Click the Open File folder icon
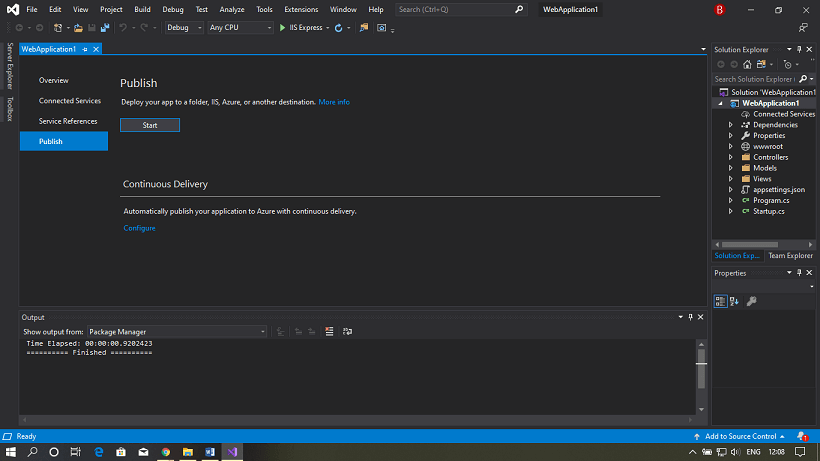820x461 pixels. coord(78,28)
